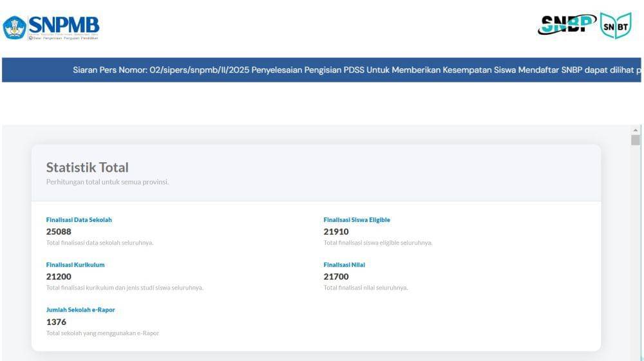Open the SNBT book-shaped logo
Screen dimensions: 644x361
[x=616, y=26]
